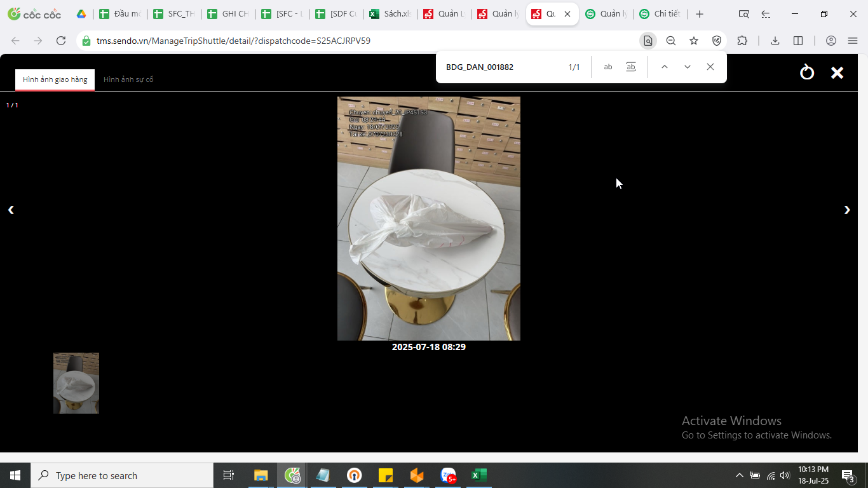Open the extensions puzzle icon
Image resolution: width=868 pixels, height=488 pixels.
tap(742, 41)
